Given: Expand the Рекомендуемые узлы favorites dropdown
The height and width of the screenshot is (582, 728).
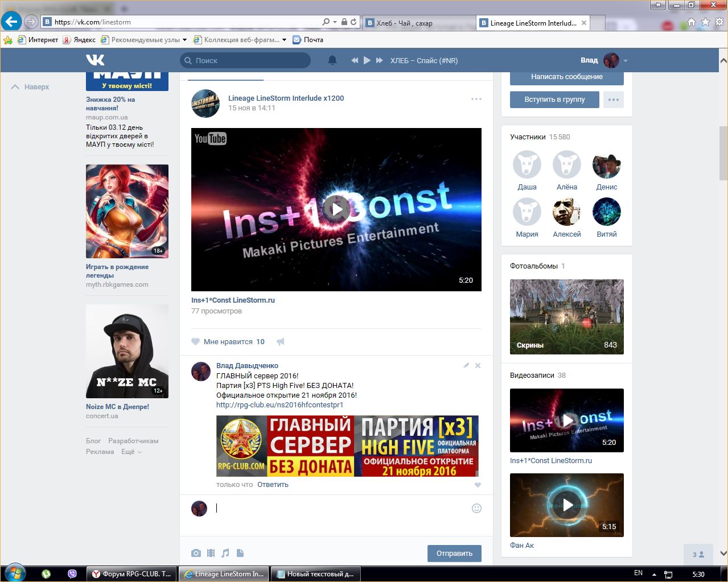Looking at the screenshot, I should (x=184, y=40).
